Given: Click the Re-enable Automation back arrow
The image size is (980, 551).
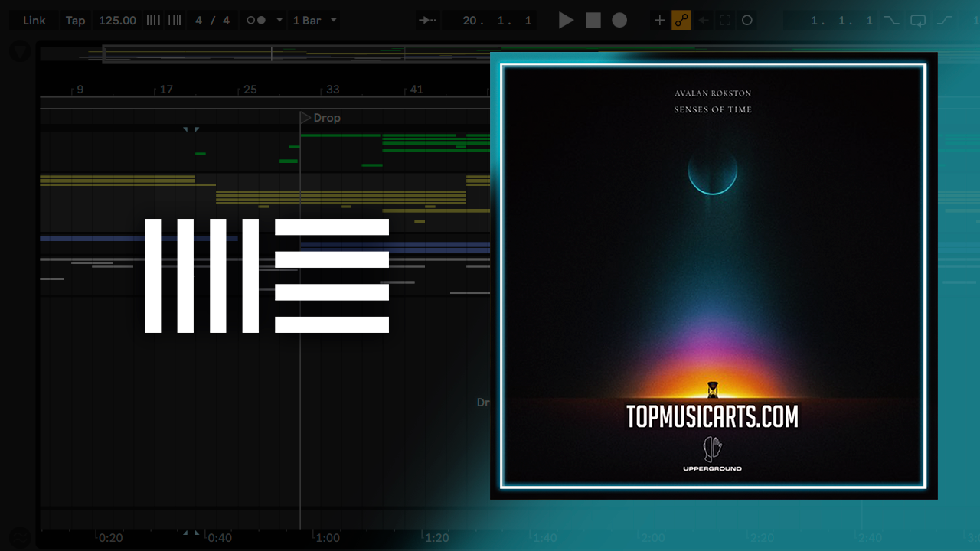Looking at the screenshot, I should point(704,21).
